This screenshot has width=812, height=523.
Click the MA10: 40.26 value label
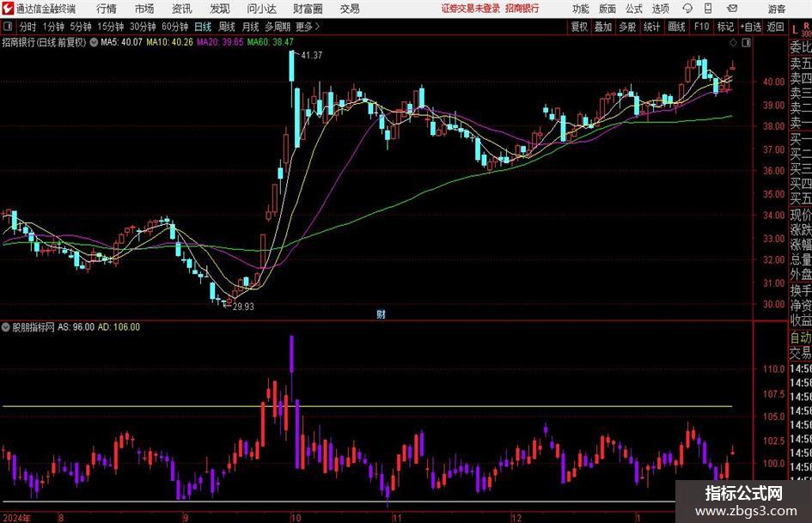(169, 42)
